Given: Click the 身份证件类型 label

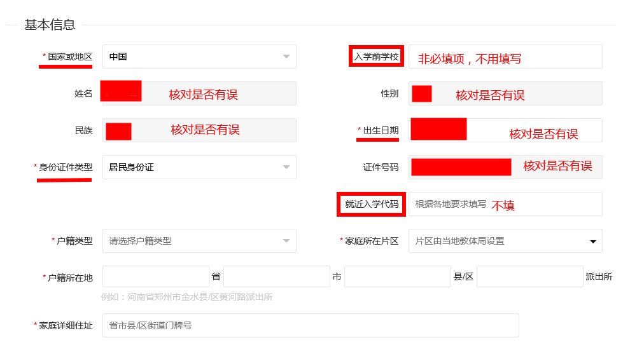Looking at the screenshot, I should click(x=66, y=167).
